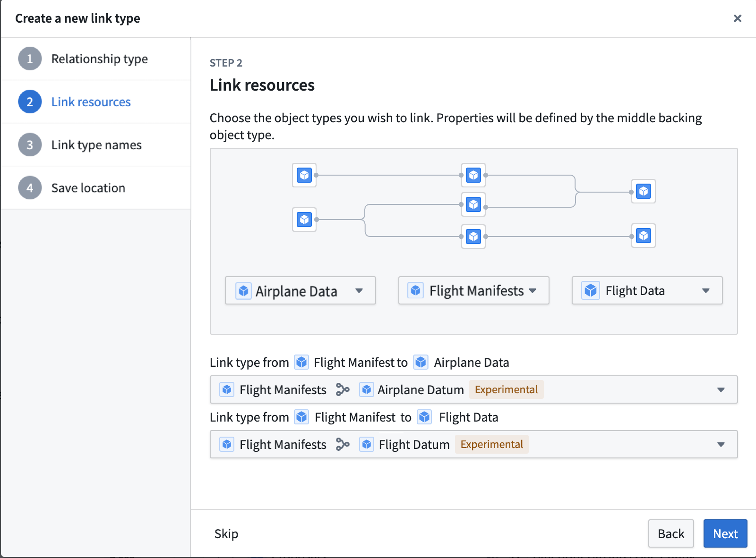Open the Flight Data object type dropdown
Viewport: 756px width, 558px height.
coord(706,291)
